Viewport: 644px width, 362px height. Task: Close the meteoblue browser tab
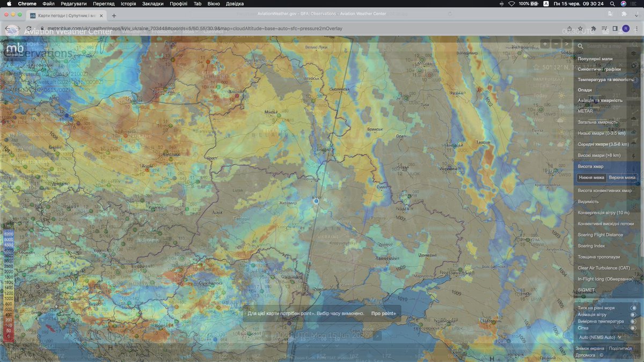click(x=101, y=16)
